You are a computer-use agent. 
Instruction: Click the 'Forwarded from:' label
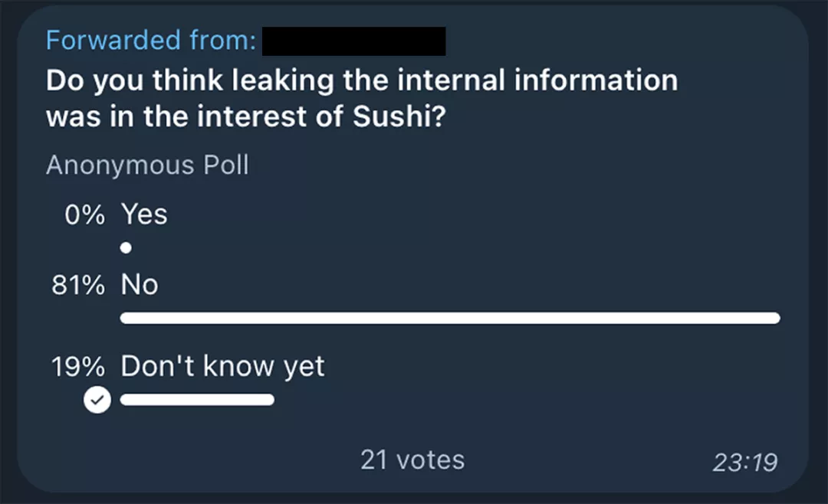pos(151,40)
